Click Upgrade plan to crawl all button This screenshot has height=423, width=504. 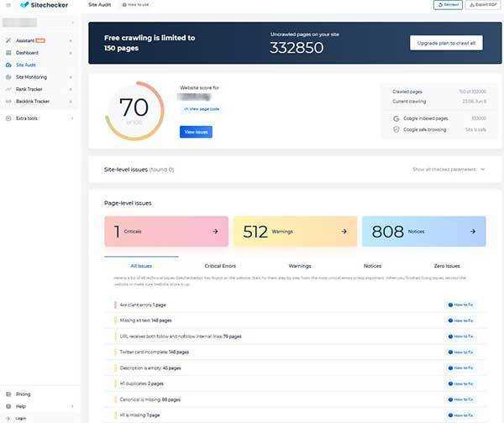[x=446, y=43]
